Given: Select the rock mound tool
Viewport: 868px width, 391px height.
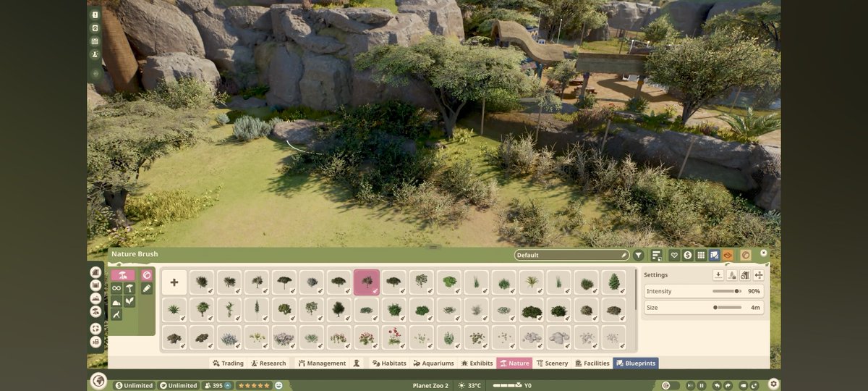Looking at the screenshot, I should 116,301.
